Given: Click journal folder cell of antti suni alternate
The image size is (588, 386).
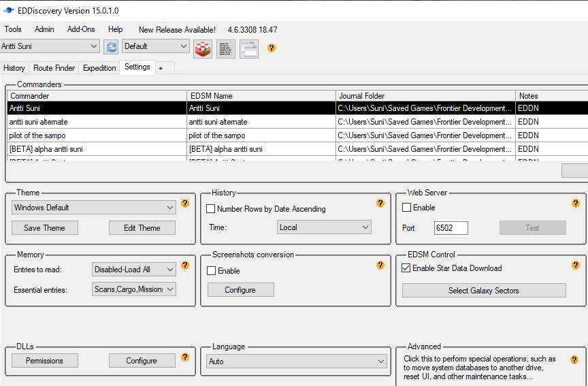Looking at the screenshot, I should (x=425, y=122).
